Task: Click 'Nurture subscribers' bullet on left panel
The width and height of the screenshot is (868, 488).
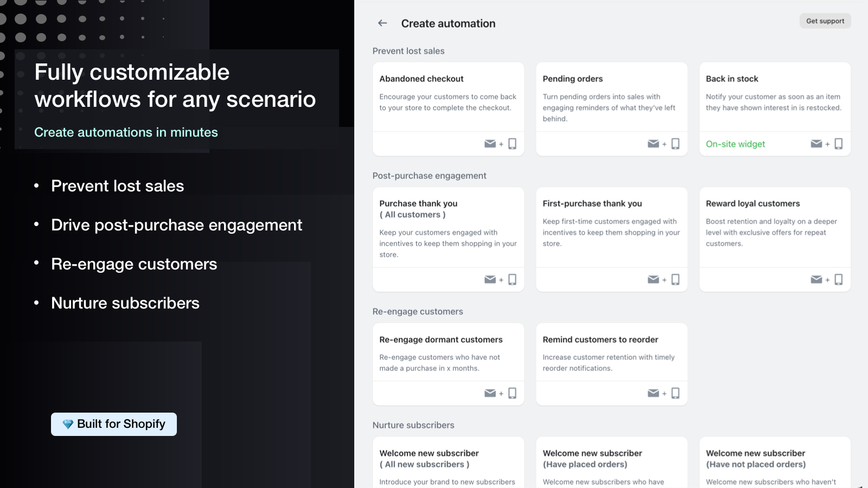Action: 125,303
